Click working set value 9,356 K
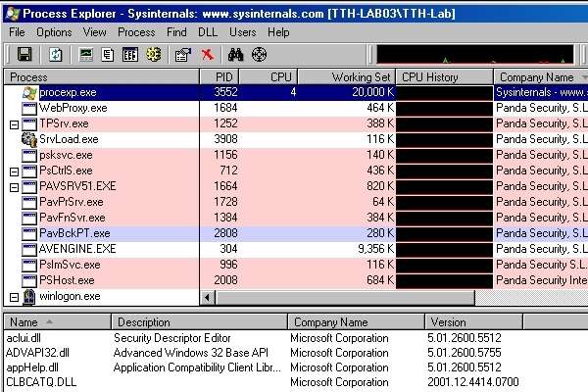The height and width of the screenshot is (392, 588). point(376,249)
